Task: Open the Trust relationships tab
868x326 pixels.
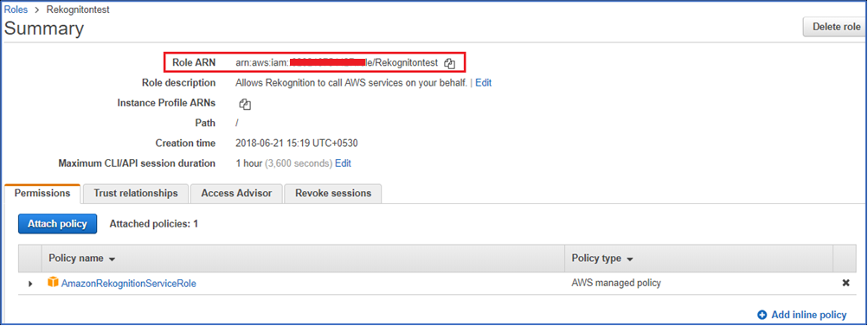Action: 136,194
